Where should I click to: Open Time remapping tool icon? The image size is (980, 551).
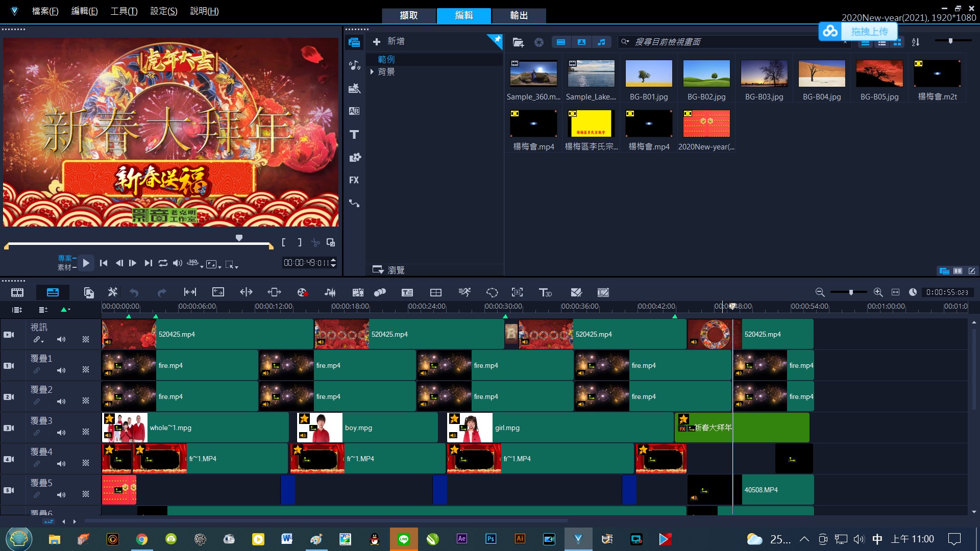464,292
